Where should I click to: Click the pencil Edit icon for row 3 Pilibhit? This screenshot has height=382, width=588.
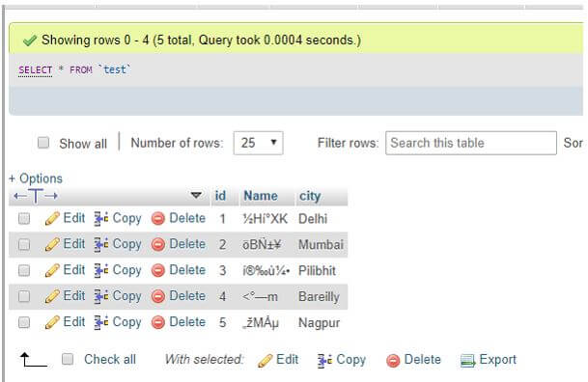click(52, 270)
